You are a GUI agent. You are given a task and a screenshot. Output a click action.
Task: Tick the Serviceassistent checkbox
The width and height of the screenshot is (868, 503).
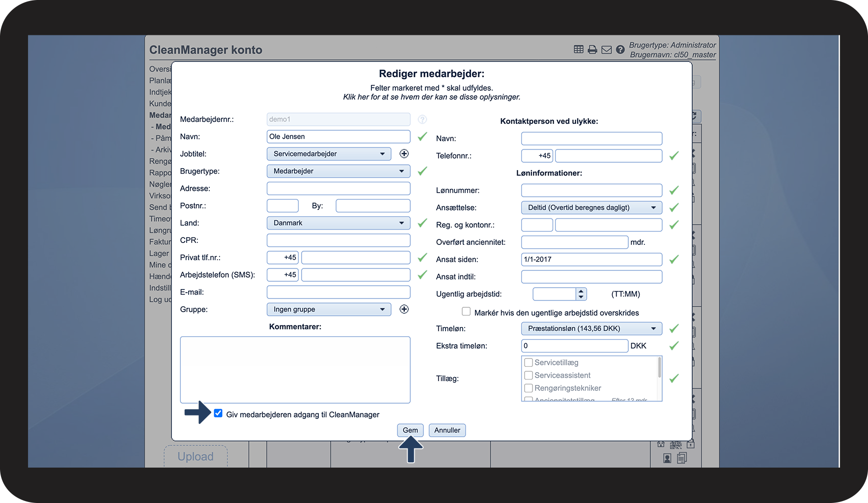point(529,375)
